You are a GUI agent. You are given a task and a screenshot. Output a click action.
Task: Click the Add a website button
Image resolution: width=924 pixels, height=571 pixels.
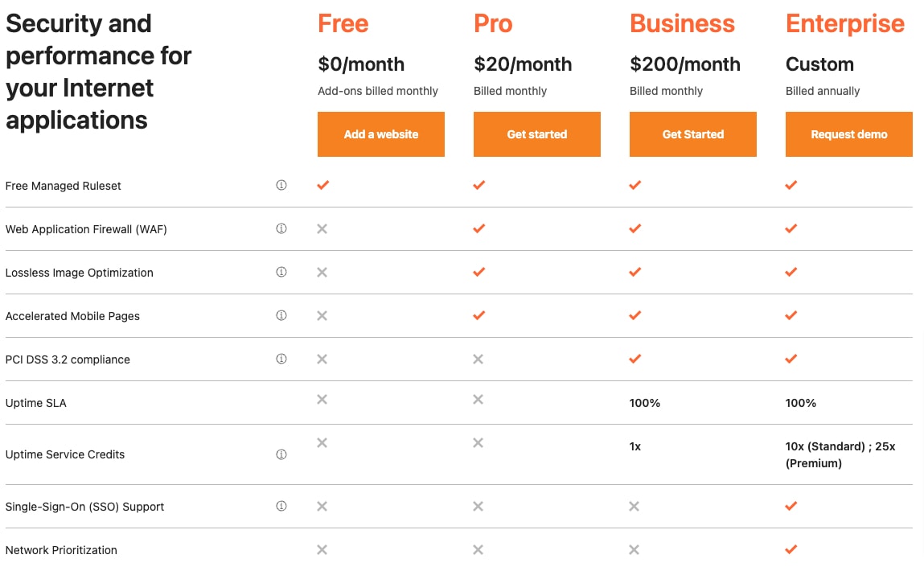click(380, 134)
